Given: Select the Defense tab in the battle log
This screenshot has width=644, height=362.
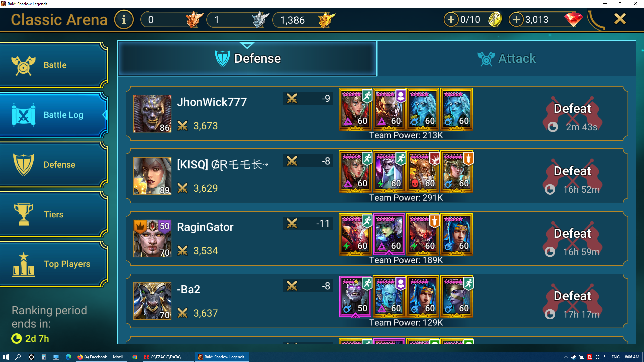Looking at the screenshot, I should pyautogui.click(x=247, y=58).
